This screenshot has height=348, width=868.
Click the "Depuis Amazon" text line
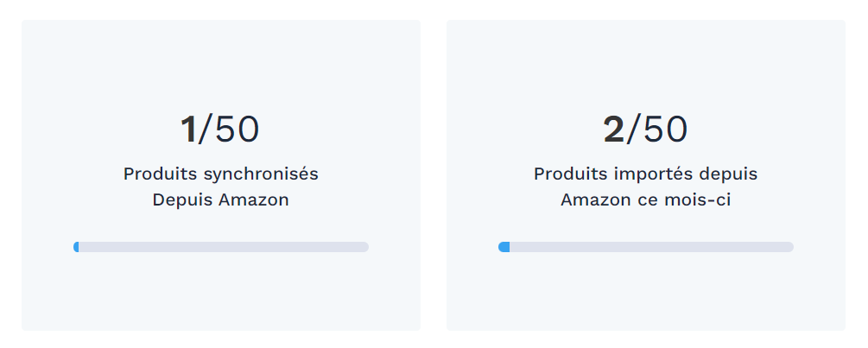[220, 199]
